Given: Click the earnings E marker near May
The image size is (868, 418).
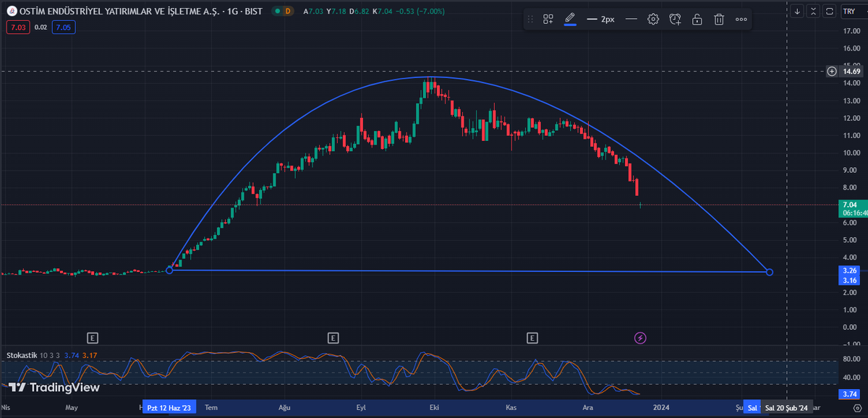Looking at the screenshot, I should [92, 337].
